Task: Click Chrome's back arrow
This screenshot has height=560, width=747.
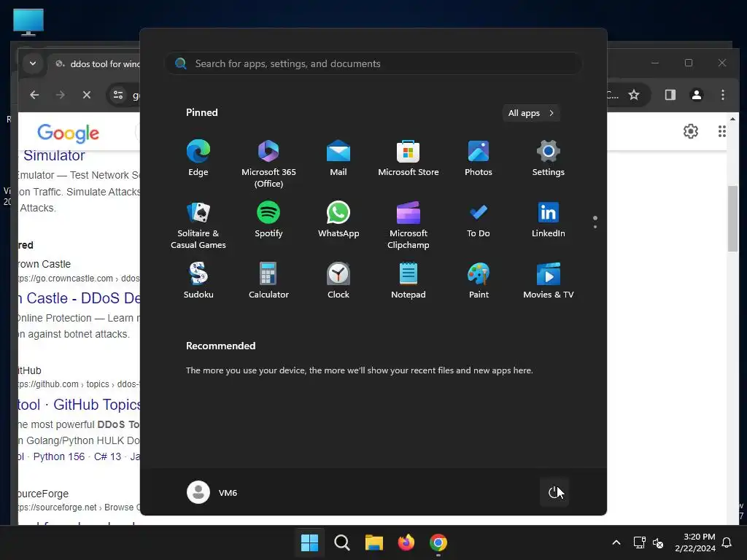Action: (x=34, y=95)
